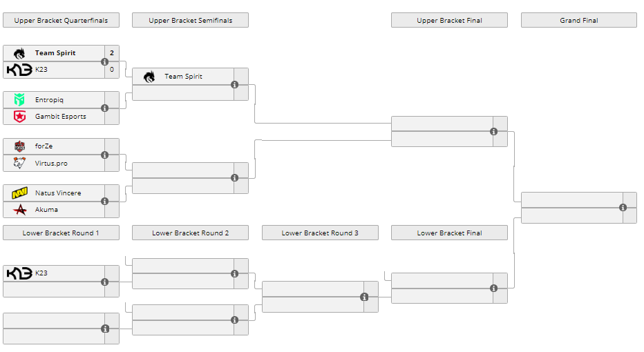Screen dimensions: 644x352
Task: Click the Virtus.pro bear logo
Action: [x=19, y=164]
